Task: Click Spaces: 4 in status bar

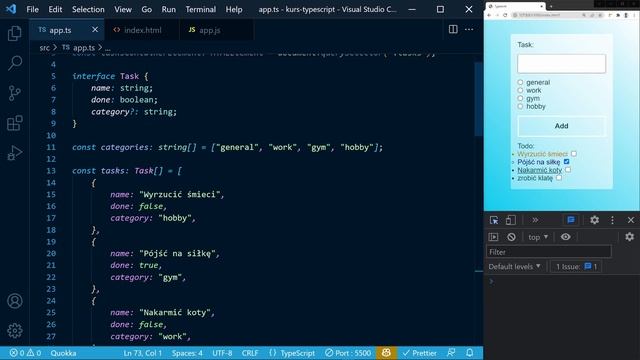Action: (187, 353)
